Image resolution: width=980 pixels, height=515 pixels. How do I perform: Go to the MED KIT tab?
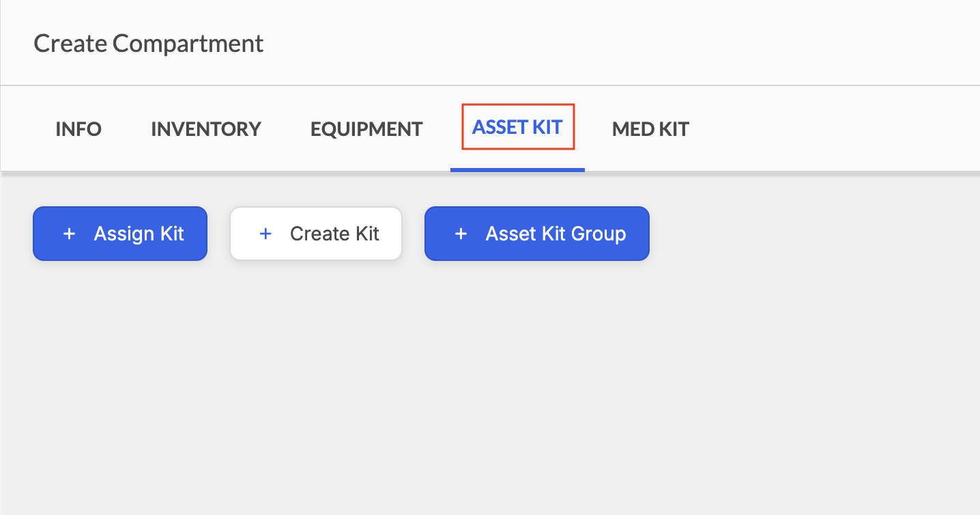[x=650, y=128]
